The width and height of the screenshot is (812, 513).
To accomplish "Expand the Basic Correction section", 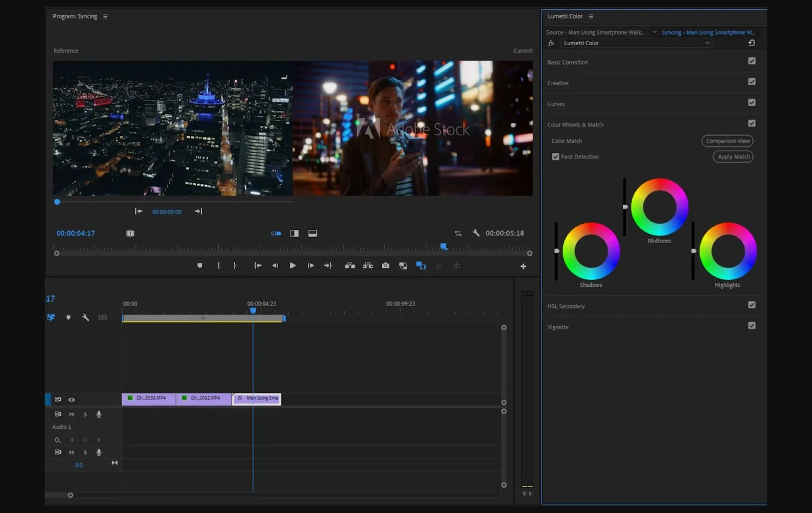I will [568, 62].
